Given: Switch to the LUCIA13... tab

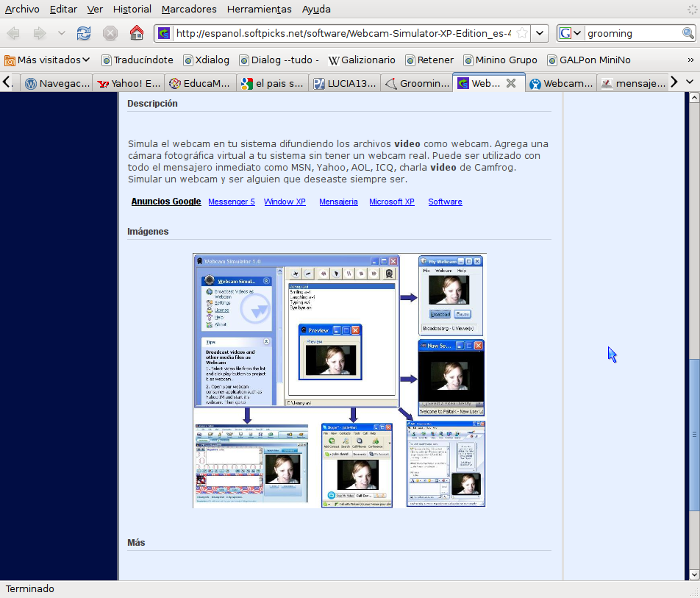Looking at the screenshot, I should (344, 83).
